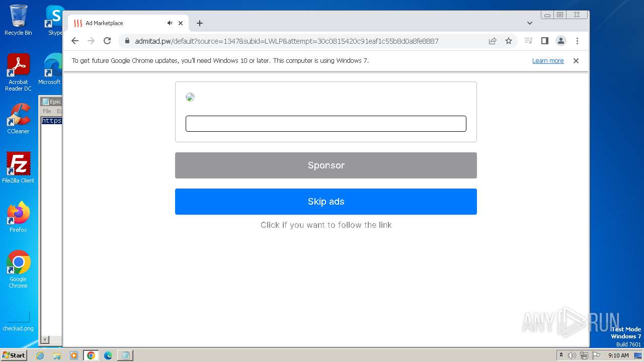Open a new tab with plus button

tap(200, 23)
